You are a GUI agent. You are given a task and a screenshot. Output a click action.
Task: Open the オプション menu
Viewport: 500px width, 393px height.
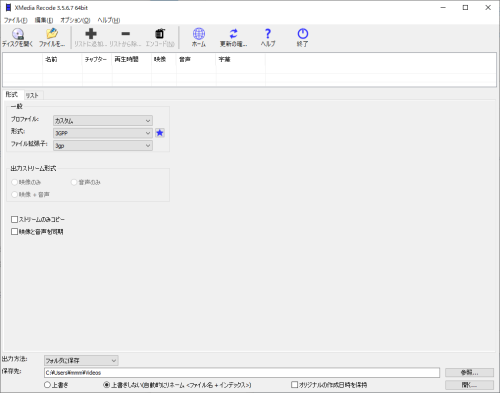coord(75,20)
